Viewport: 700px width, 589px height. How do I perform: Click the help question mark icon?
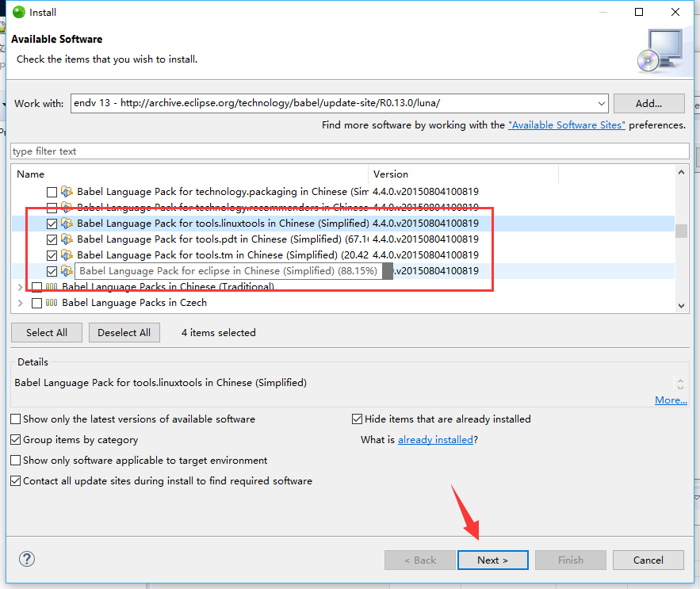coord(27,559)
